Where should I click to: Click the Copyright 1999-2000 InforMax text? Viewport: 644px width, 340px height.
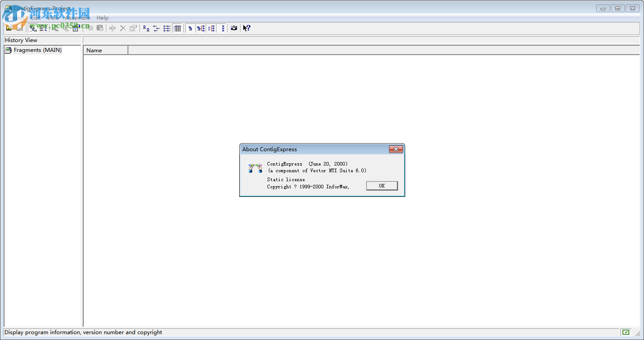(308, 187)
